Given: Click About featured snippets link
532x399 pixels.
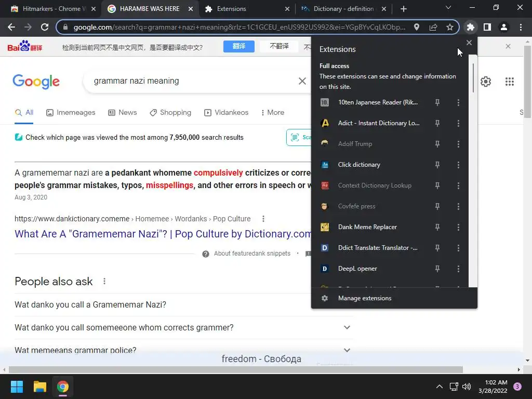Looking at the screenshot, I should 252,254.
